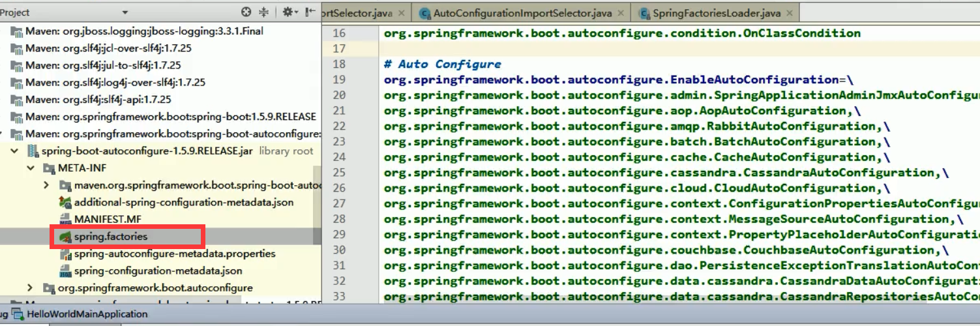Click the spring-boot:1.5.9.RELEASE library icon

[x=17, y=117]
